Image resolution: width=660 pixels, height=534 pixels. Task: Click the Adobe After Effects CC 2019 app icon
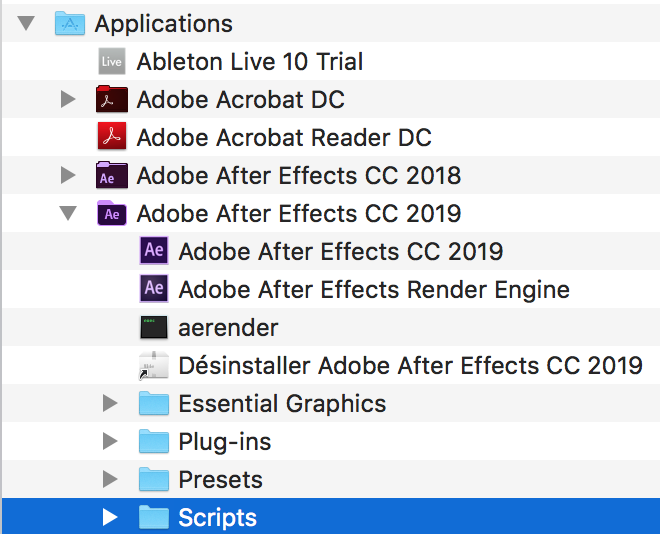click(x=154, y=251)
